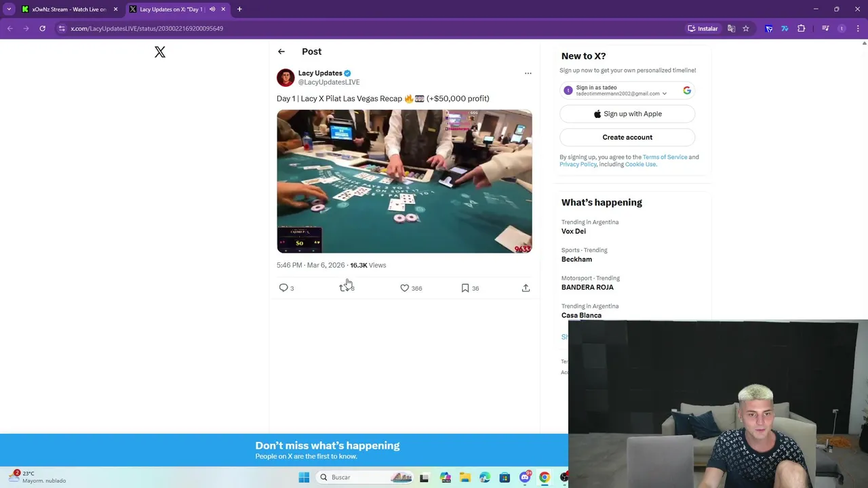868x488 pixels.
Task: Click the 7TV extension icon
Action: coord(785,28)
